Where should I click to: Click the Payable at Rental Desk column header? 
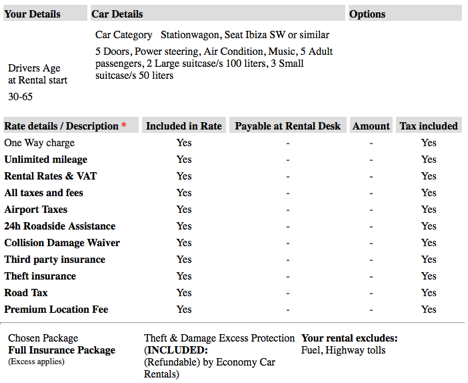point(288,126)
